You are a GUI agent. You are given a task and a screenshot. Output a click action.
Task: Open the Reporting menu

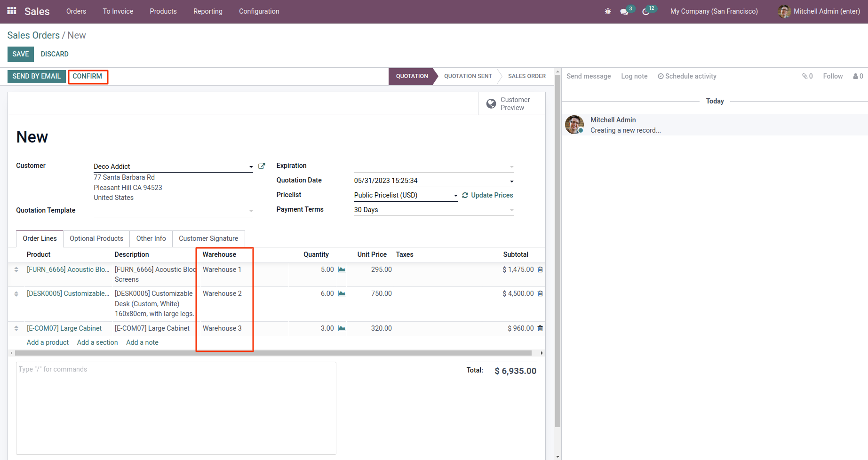coord(207,11)
